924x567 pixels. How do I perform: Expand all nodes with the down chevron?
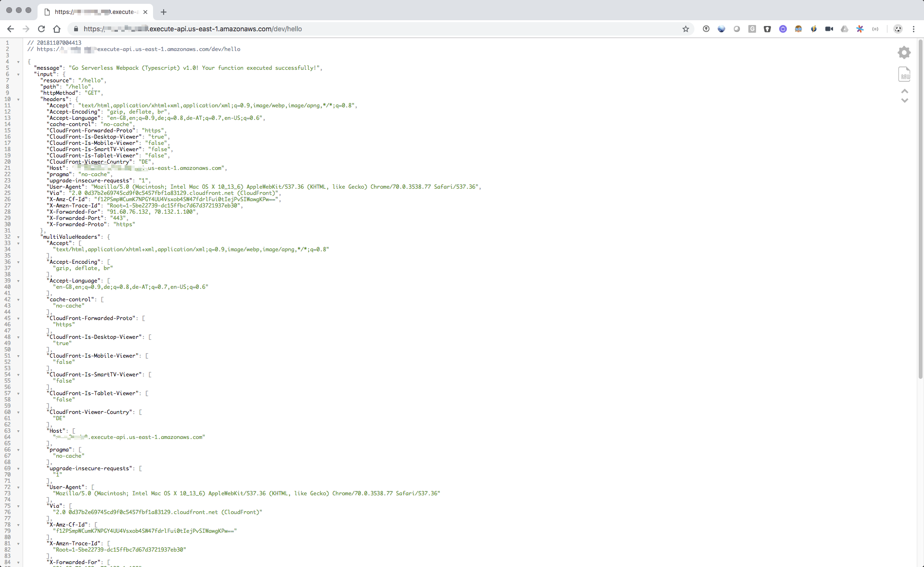click(904, 101)
